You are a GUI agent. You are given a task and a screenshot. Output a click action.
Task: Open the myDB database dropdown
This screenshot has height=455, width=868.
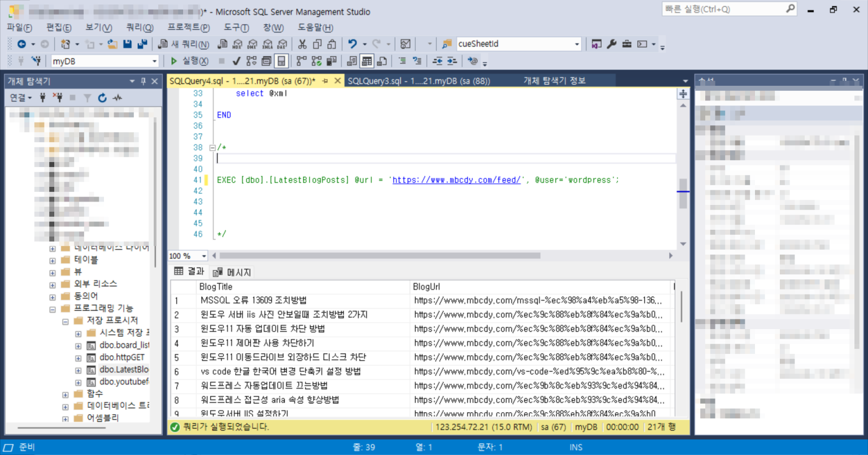click(154, 60)
